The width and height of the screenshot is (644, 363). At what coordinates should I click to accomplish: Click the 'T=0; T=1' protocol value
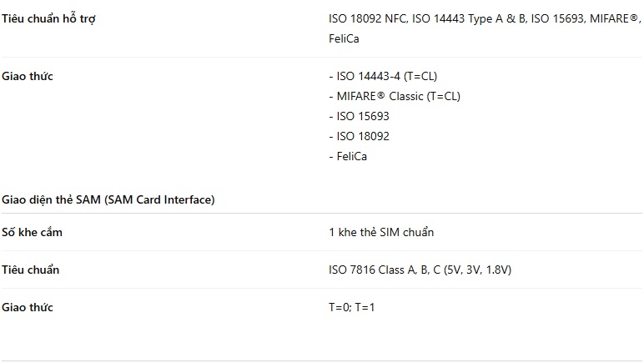click(351, 308)
